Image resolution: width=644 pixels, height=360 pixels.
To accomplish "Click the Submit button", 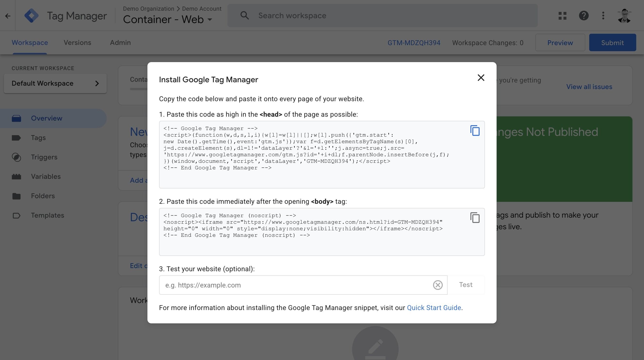I will 612,42.
